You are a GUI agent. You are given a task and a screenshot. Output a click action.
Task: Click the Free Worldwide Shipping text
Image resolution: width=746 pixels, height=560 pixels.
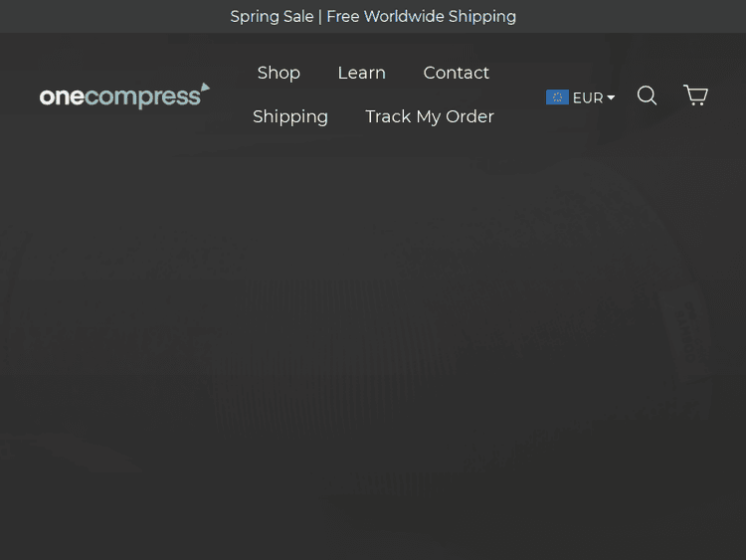point(421,17)
